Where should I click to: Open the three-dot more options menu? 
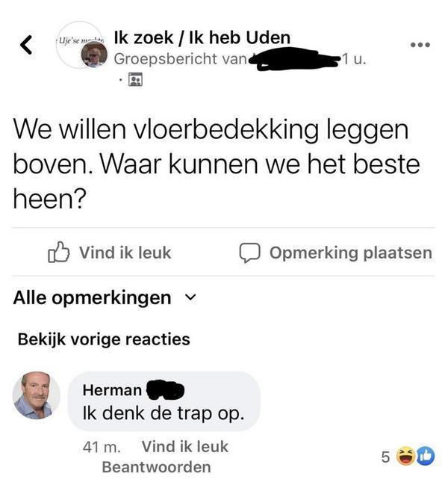pos(420,45)
